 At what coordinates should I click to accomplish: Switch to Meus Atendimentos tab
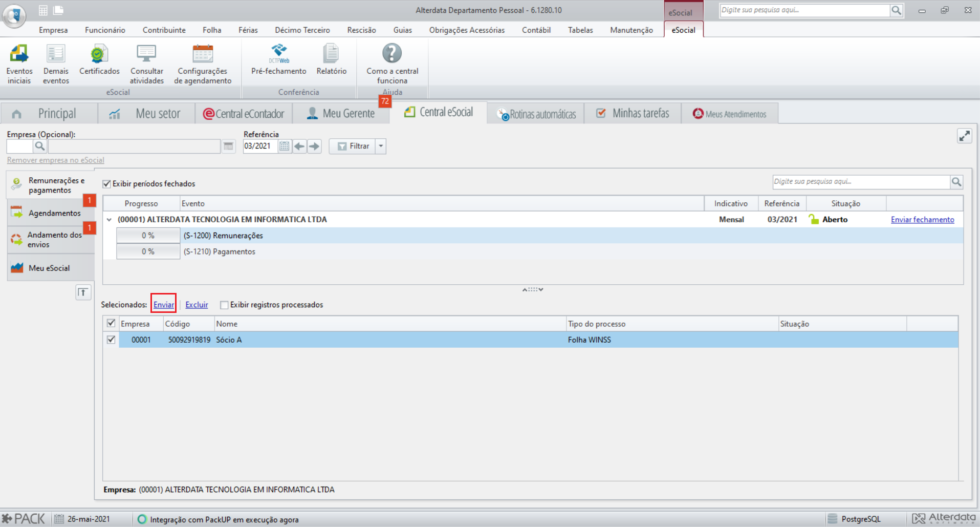730,114
